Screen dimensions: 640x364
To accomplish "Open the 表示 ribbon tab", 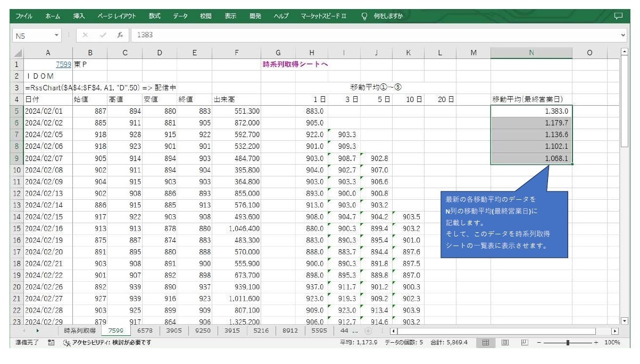I will (x=230, y=16).
